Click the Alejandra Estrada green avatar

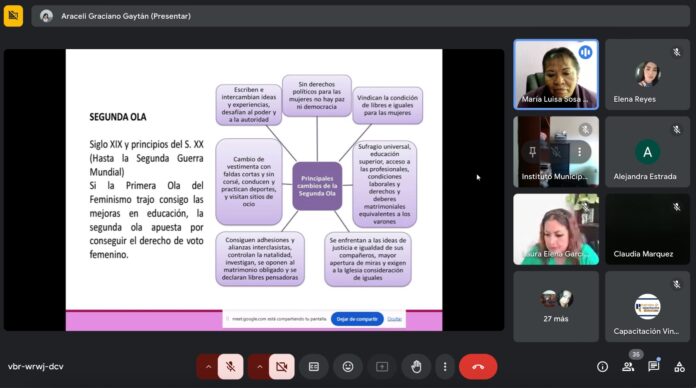[x=647, y=152]
